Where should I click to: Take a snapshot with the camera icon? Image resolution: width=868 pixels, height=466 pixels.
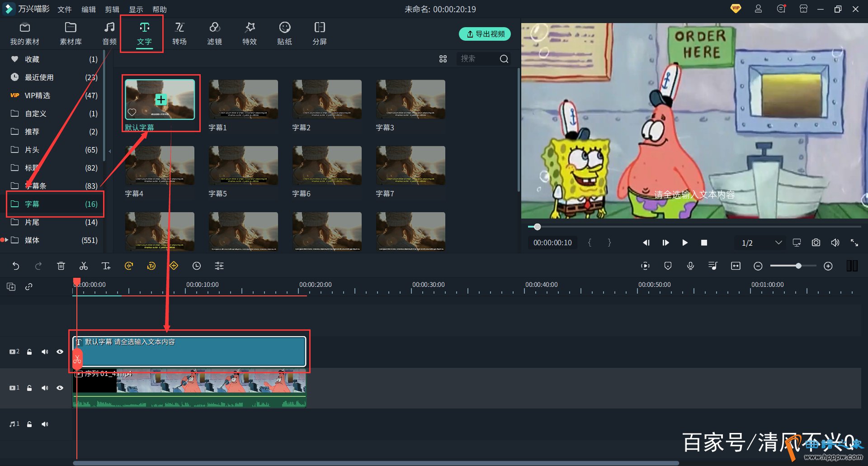816,243
